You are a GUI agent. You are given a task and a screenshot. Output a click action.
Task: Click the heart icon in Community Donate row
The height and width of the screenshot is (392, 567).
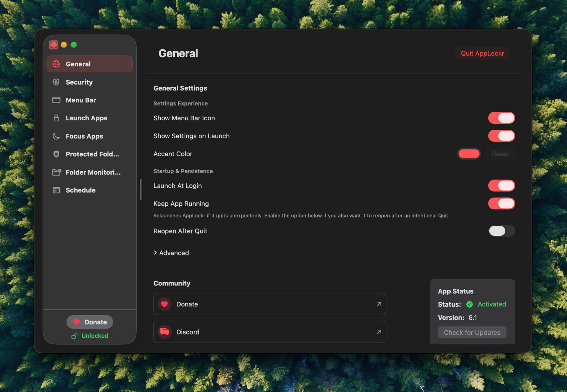click(x=164, y=304)
